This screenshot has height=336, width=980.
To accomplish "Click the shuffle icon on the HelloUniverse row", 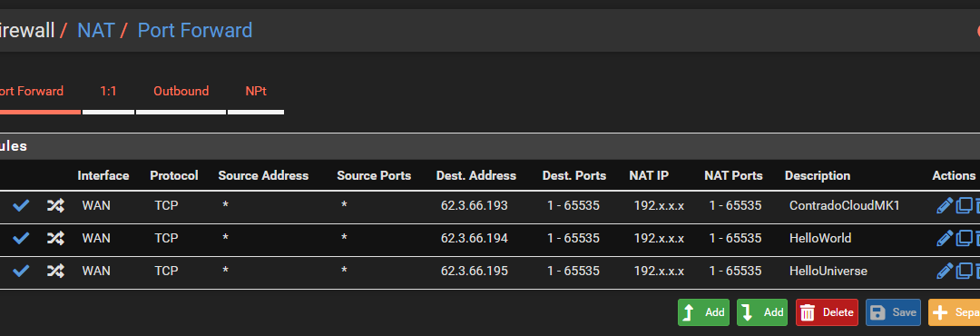I will pyautogui.click(x=55, y=271).
